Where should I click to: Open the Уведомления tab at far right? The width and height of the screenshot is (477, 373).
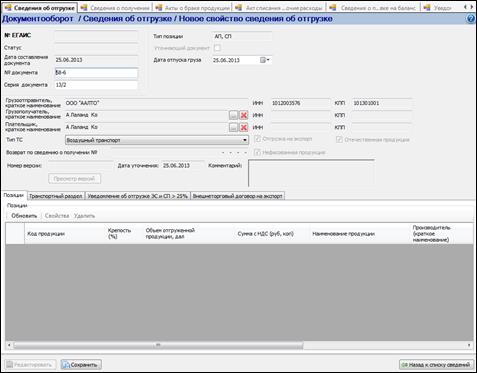pos(438,8)
